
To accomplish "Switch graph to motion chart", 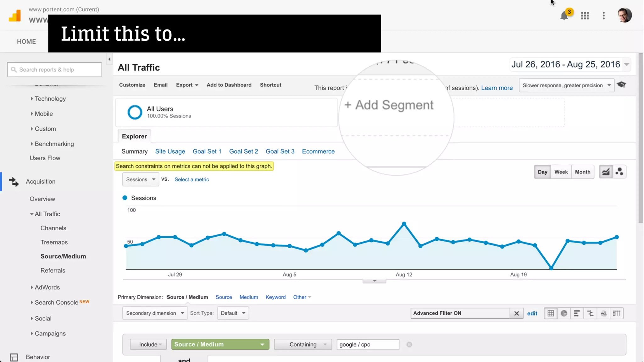I will click(619, 172).
